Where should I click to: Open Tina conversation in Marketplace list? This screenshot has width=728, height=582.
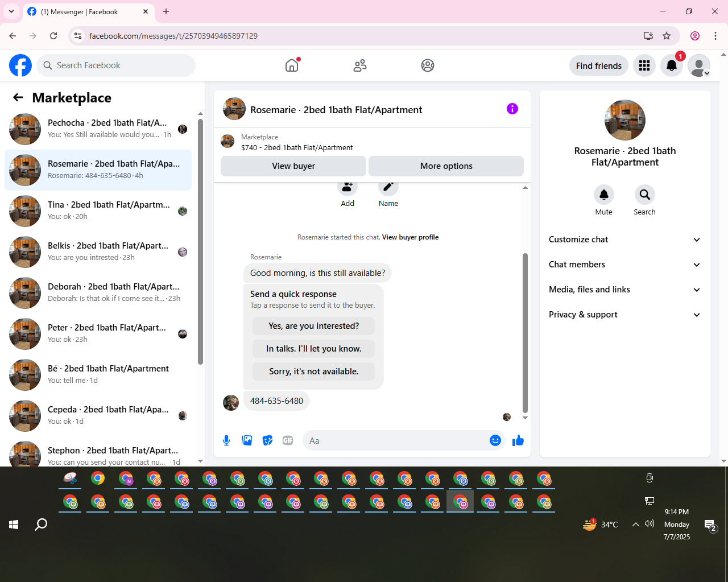click(98, 211)
